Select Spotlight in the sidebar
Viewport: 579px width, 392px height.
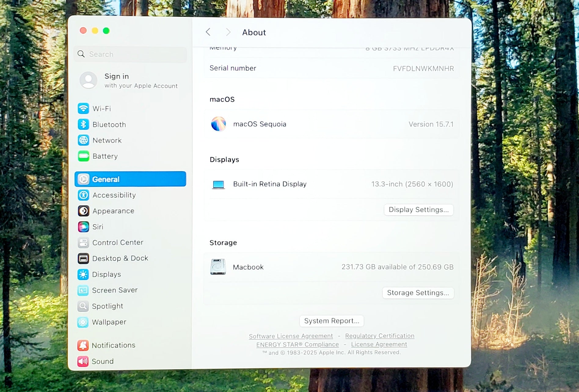pyautogui.click(x=107, y=306)
